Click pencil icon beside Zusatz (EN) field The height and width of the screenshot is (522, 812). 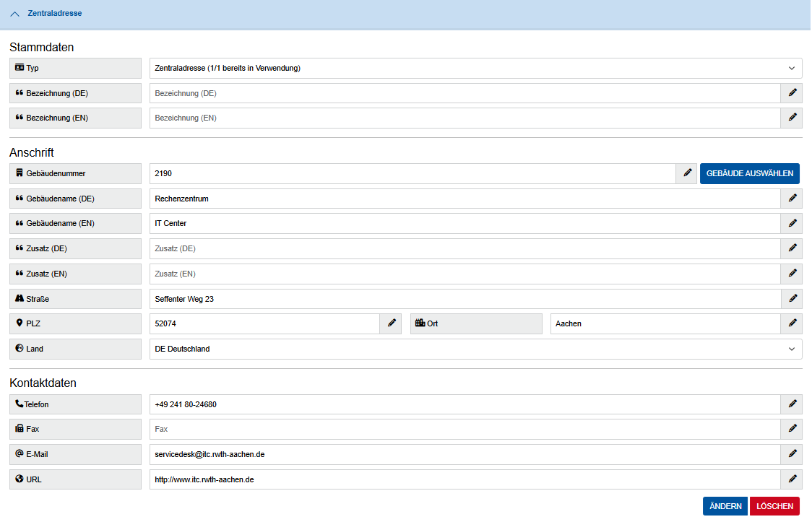click(792, 274)
